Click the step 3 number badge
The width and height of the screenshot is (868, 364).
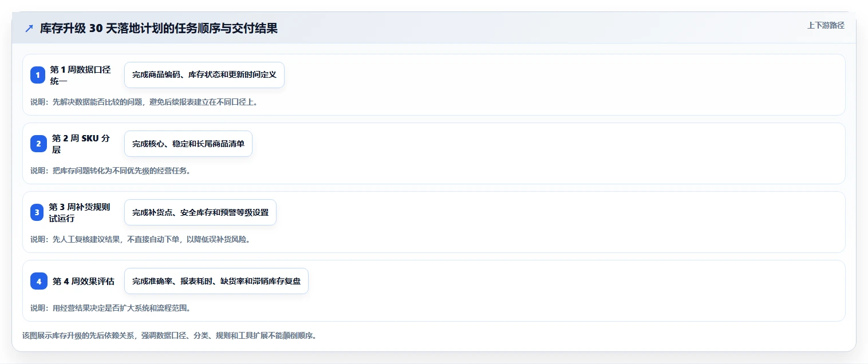(37, 212)
